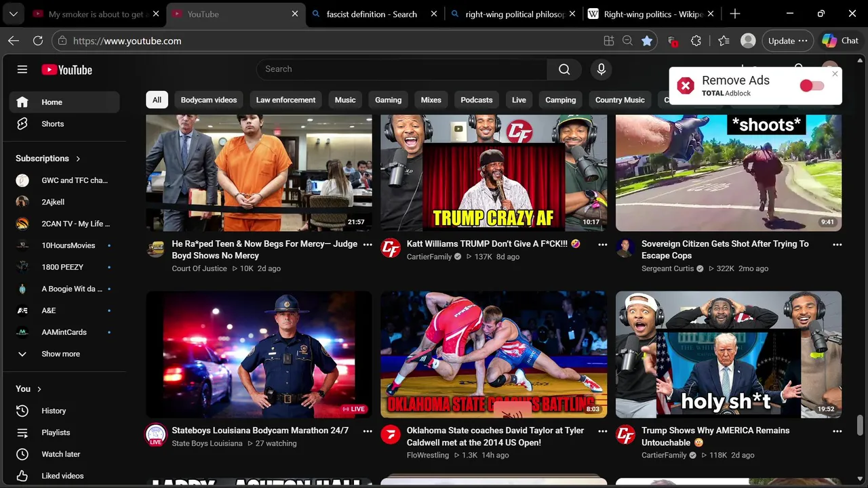Open a new browser tab

click(x=735, y=14)
